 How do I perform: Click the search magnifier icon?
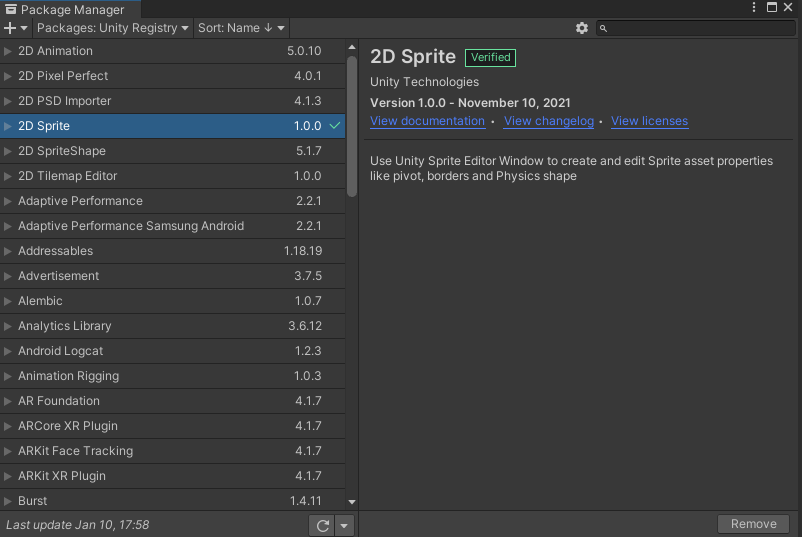click(x=604, y=28)
